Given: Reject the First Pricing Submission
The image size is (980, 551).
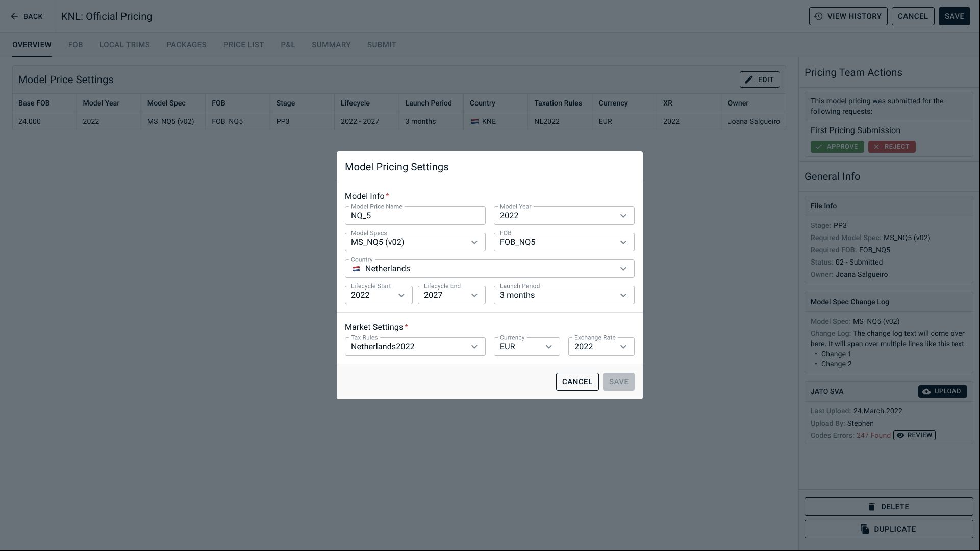Looking at the screenshot, I should pyautogui.click(x=892, y=147).
